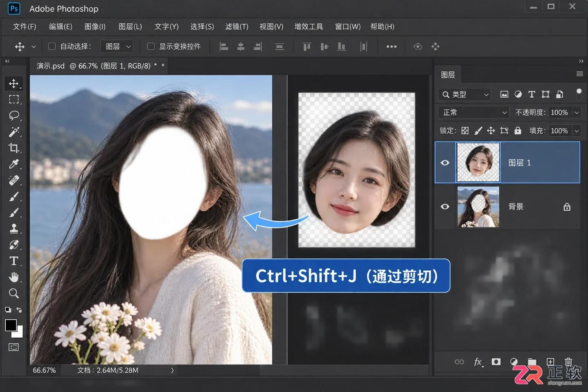Viewport: 588px width, 392px height.
Task: Hide the 背景 layer eye
Action: point(445,207)
